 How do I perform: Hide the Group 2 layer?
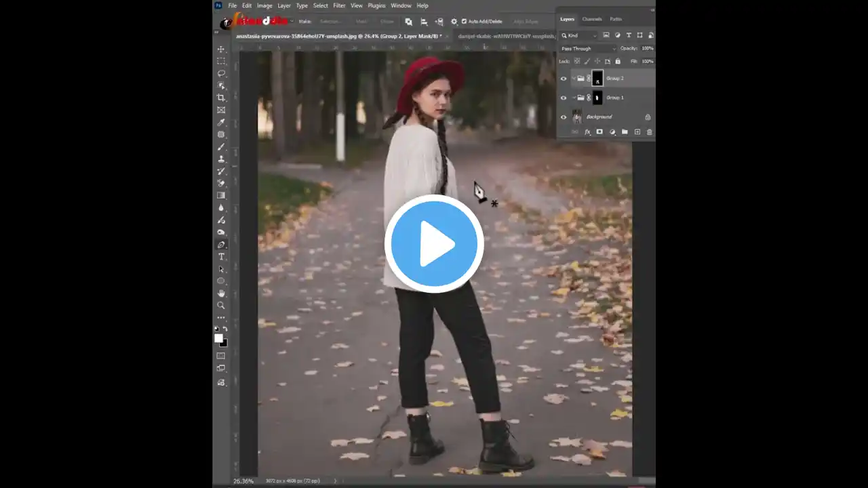pos(563,79)
